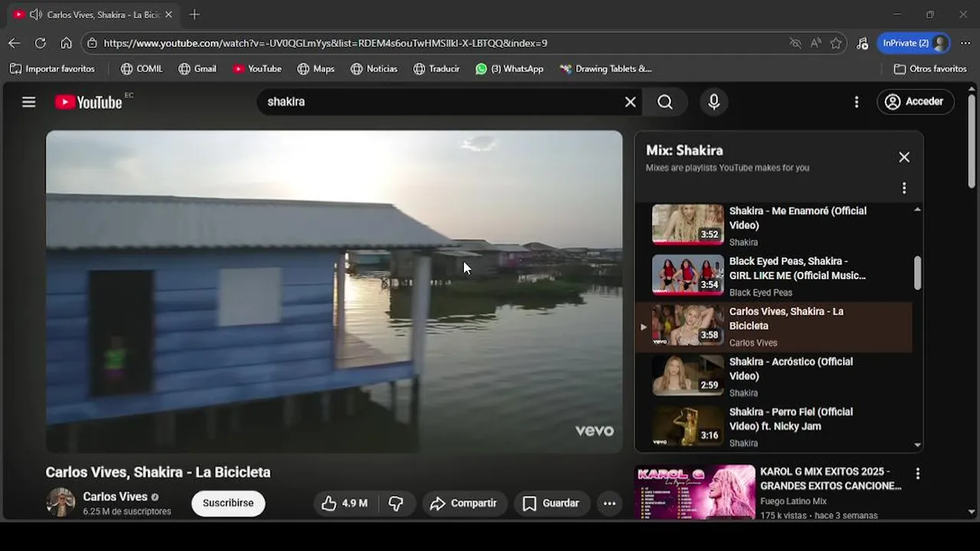Viewport: 980px width, 551px height.
Task: Close the Mix: Shakira playlist panel
Action: (904, 157)
